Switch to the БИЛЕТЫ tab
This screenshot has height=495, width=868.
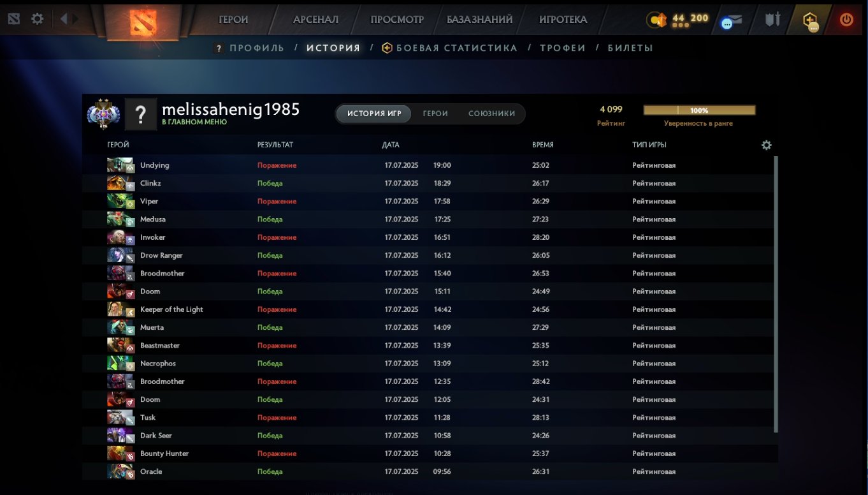630,48
